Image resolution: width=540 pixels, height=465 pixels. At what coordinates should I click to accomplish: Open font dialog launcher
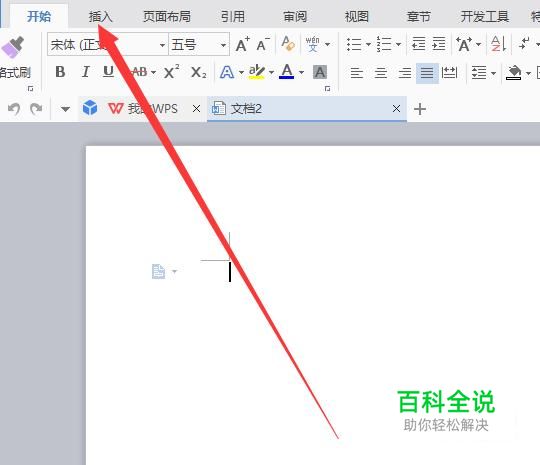[328, 89]
